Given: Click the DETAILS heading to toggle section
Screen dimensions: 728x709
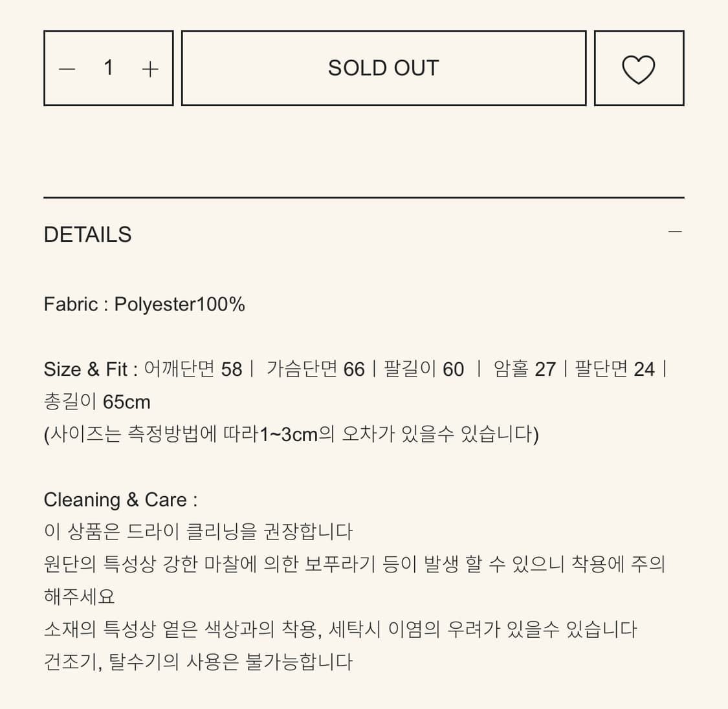Looking at the screenshot, I should coord(87,234).
